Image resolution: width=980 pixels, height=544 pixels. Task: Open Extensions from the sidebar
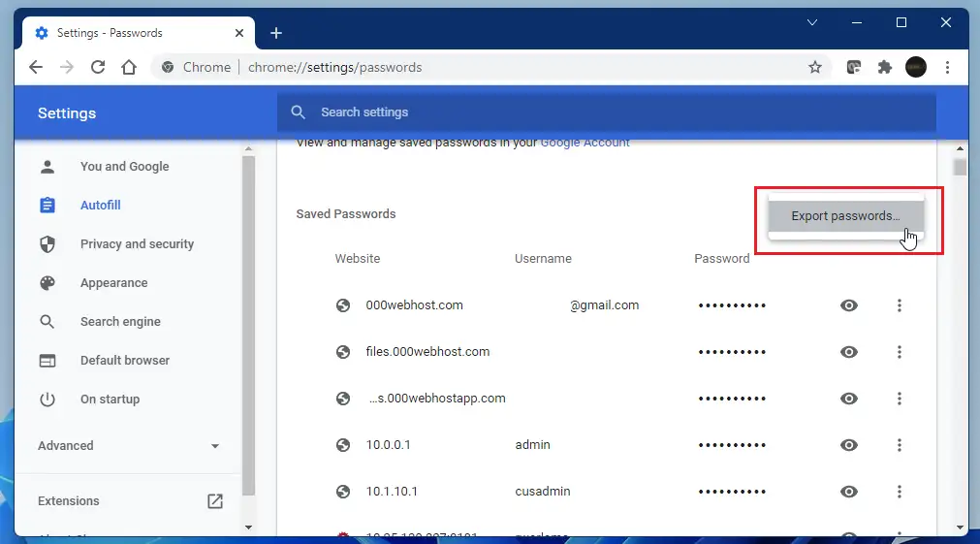(69, 501)
